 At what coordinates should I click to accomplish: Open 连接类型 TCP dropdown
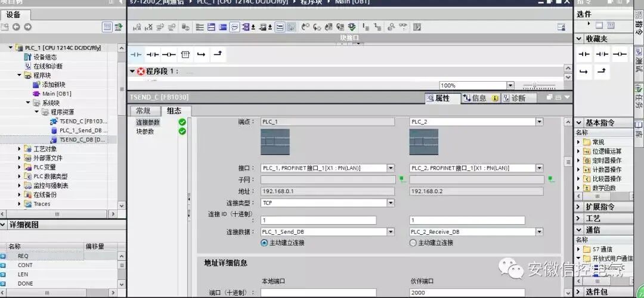pos(391,203)
